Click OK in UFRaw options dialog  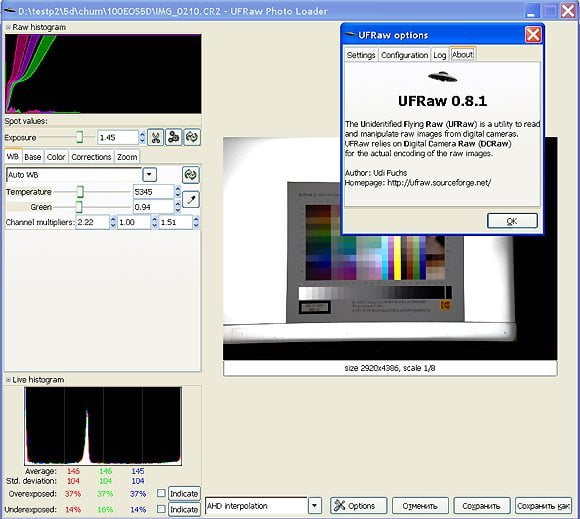click(x=512, y=221)
